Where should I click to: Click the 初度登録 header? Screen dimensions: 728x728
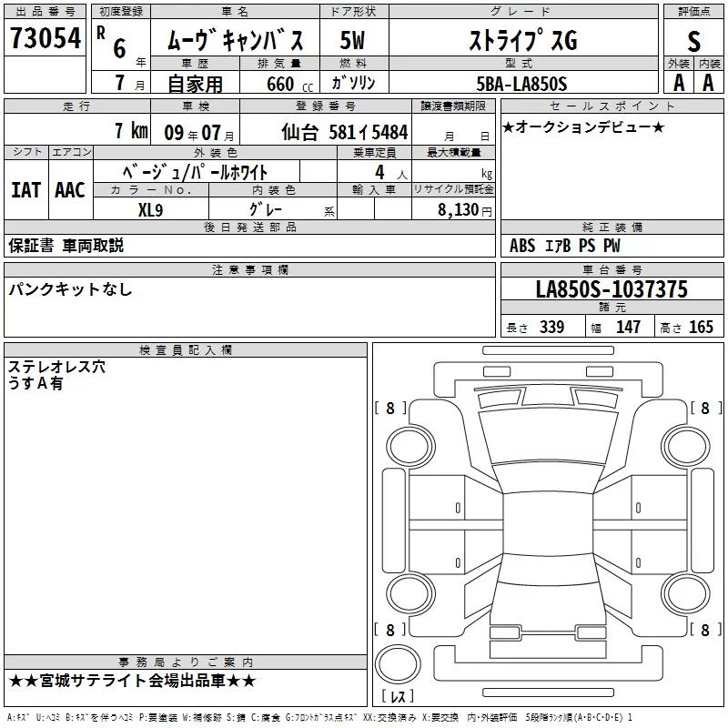click(x=121, y=12)
